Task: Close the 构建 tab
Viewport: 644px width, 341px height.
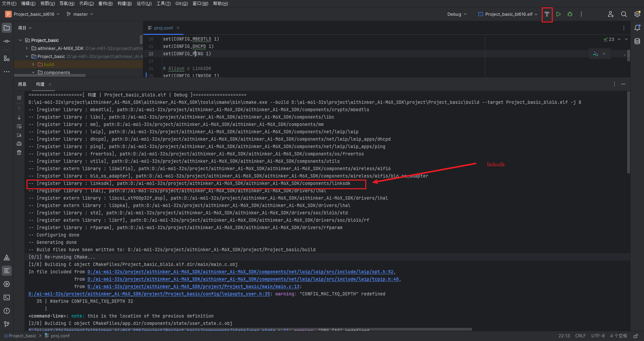Action: pos(50,84)
